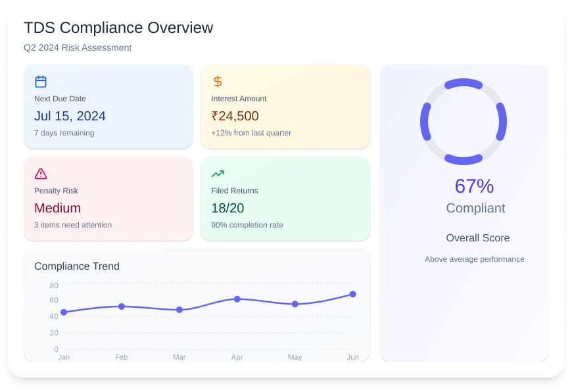This screenshot has width=572, height=392.
Task: Click the calendar icon on Next Due Date card
Action: pos(41,82)
